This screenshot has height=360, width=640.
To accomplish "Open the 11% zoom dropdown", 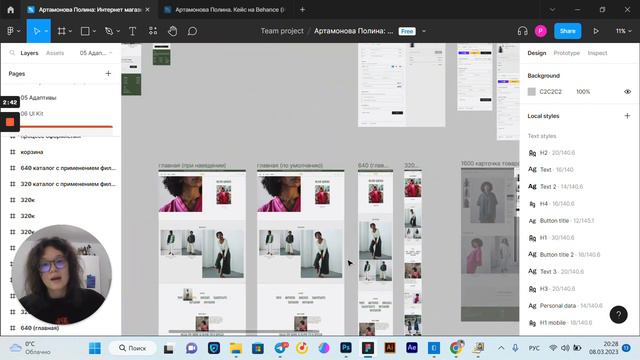I will click(x=624, y=31).
